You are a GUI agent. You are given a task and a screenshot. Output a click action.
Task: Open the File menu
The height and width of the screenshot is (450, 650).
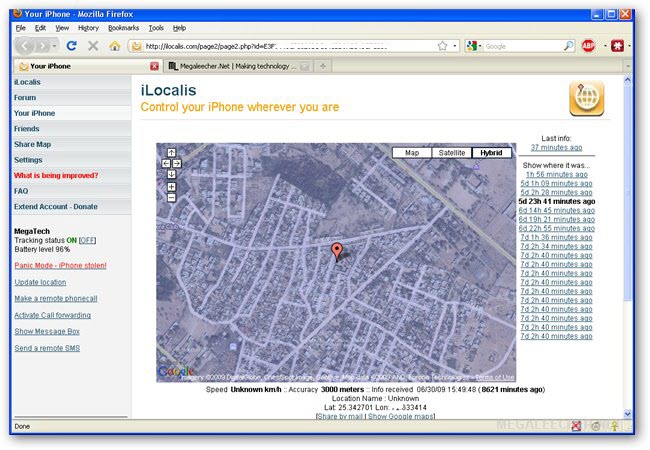[21, 28]
